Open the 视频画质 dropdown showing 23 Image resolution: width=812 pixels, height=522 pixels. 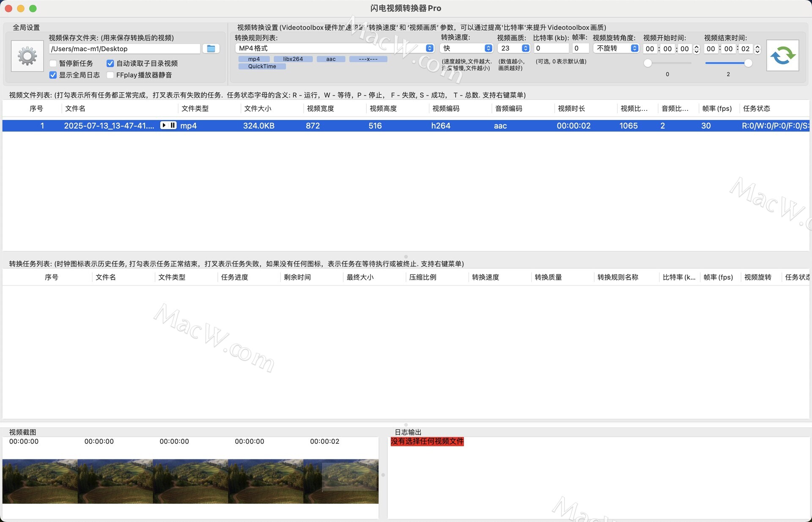[513, 48]
